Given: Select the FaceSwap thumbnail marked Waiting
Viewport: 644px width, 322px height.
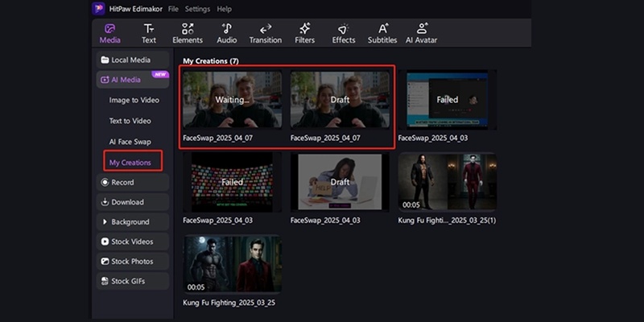Looking at the screenshot, I should 232,100.
